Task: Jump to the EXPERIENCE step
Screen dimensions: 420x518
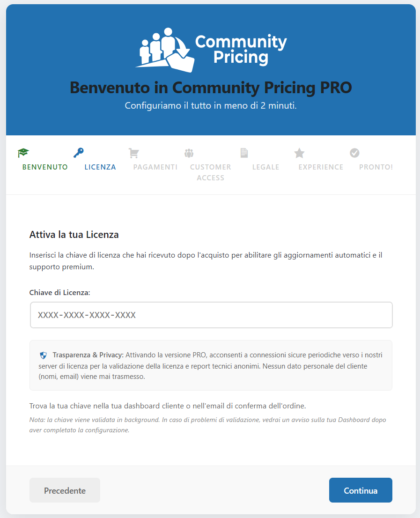Action: coord(321,167)
